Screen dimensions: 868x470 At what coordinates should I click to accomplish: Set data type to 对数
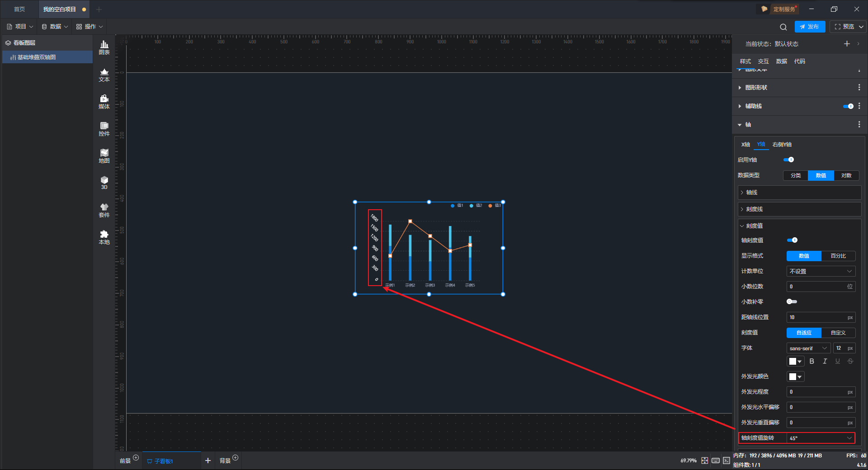(x=846, y=175)
